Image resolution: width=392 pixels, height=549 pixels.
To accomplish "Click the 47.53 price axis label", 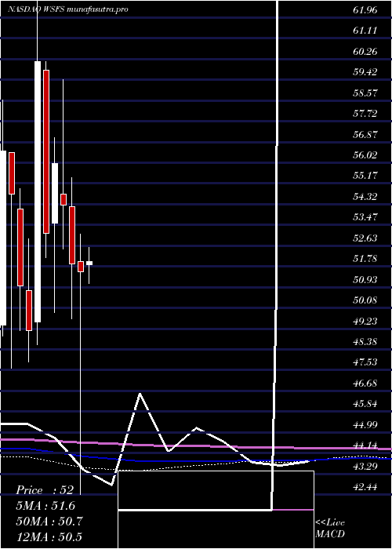I will point(365,362).
